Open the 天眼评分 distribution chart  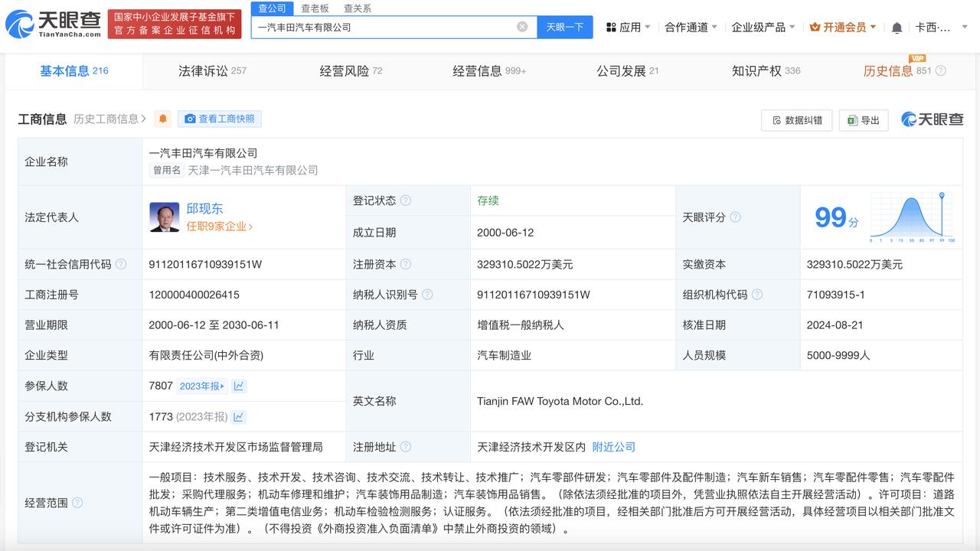pos(912,218)
